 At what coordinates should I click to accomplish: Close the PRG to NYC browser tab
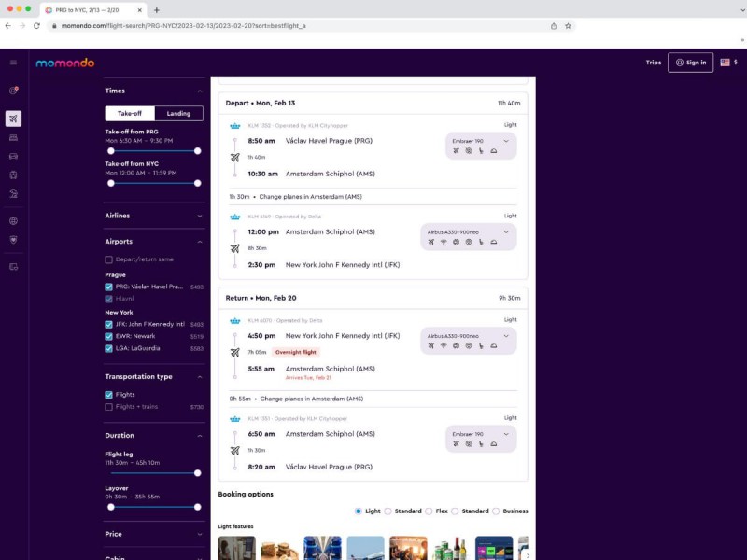(139, 10)
